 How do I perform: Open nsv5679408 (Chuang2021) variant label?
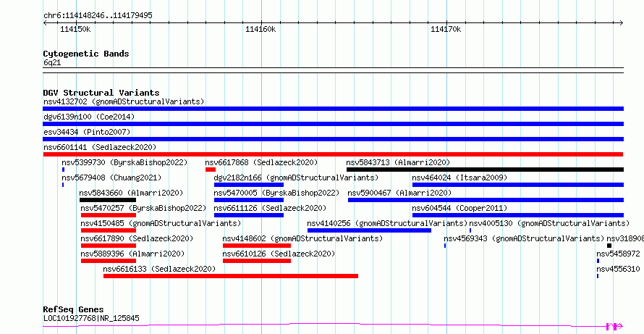pos(111,178)
